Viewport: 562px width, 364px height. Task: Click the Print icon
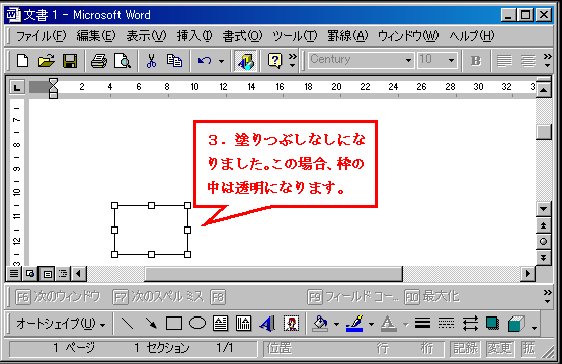coord(99,61)
